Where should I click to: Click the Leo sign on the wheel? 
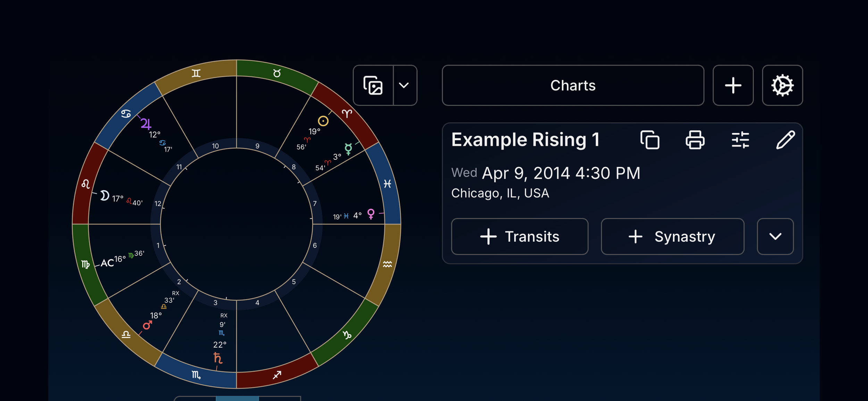[85, 184]
